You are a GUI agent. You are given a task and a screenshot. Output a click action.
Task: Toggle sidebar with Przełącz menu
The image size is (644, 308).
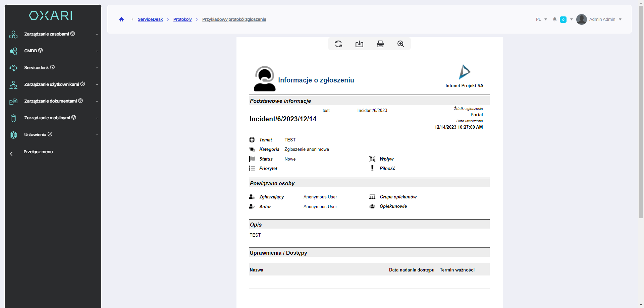coord(38,152)
